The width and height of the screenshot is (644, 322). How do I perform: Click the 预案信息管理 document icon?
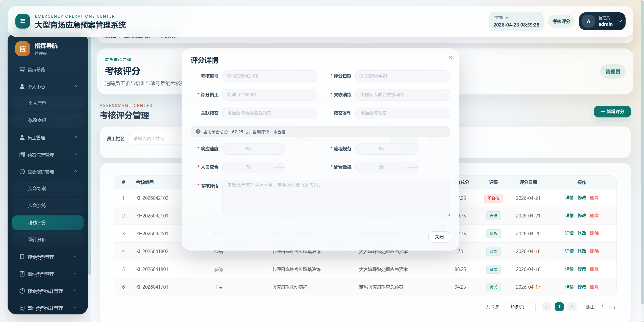pos(22,155)
